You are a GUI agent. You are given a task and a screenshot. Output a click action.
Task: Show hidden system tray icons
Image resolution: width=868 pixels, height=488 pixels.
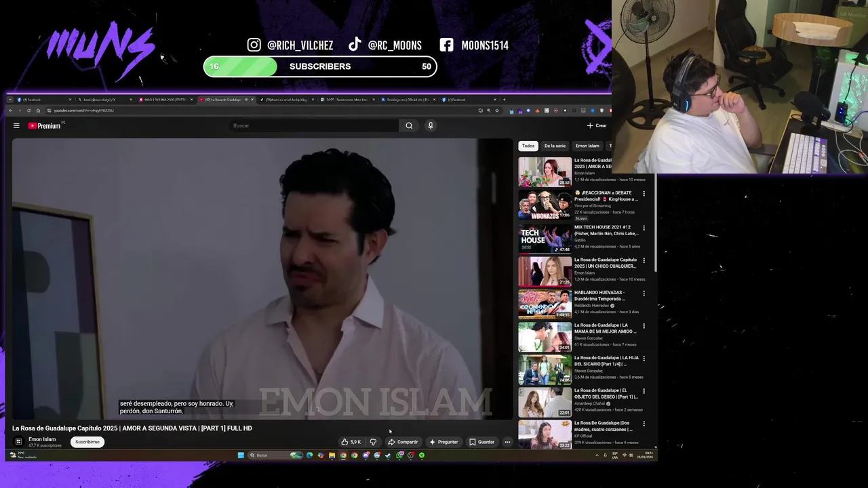pos(597,455)
